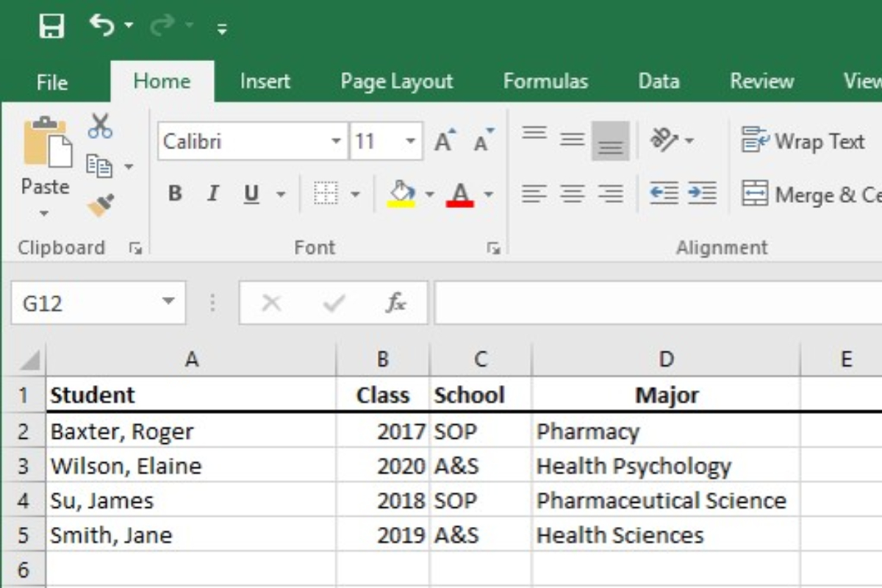
Task: Open the File menu
Action: [52, 82]
